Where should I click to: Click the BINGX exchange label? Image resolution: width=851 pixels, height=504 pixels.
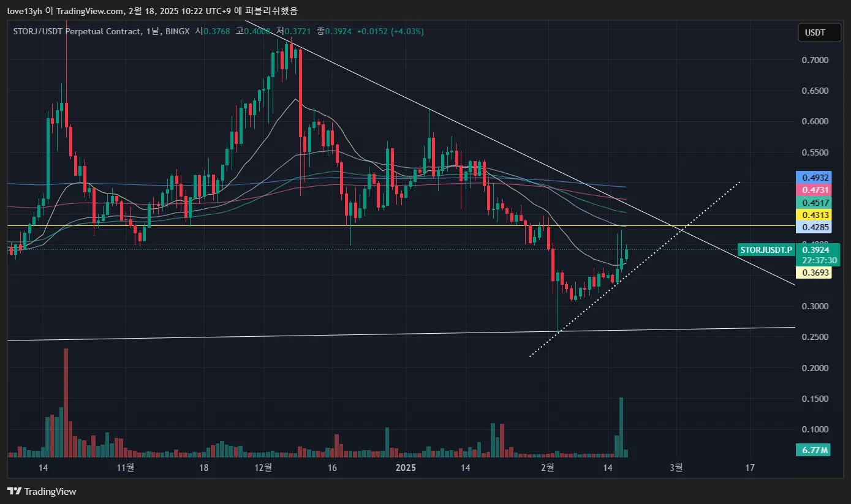[x=178, y=31]
